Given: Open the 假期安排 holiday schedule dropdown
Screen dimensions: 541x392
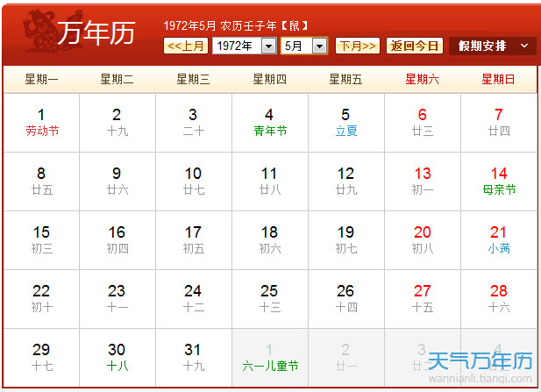Looking at the screenshot, I should click(493, 46).
